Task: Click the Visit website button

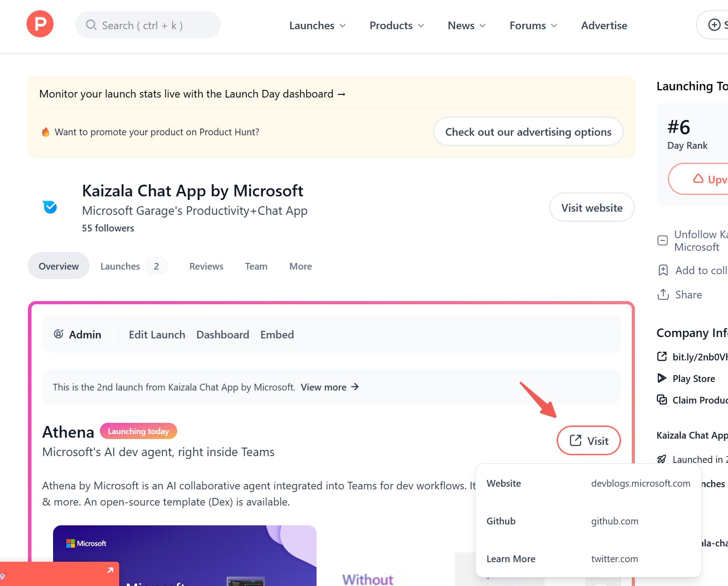Action: [x=592, y=208]
